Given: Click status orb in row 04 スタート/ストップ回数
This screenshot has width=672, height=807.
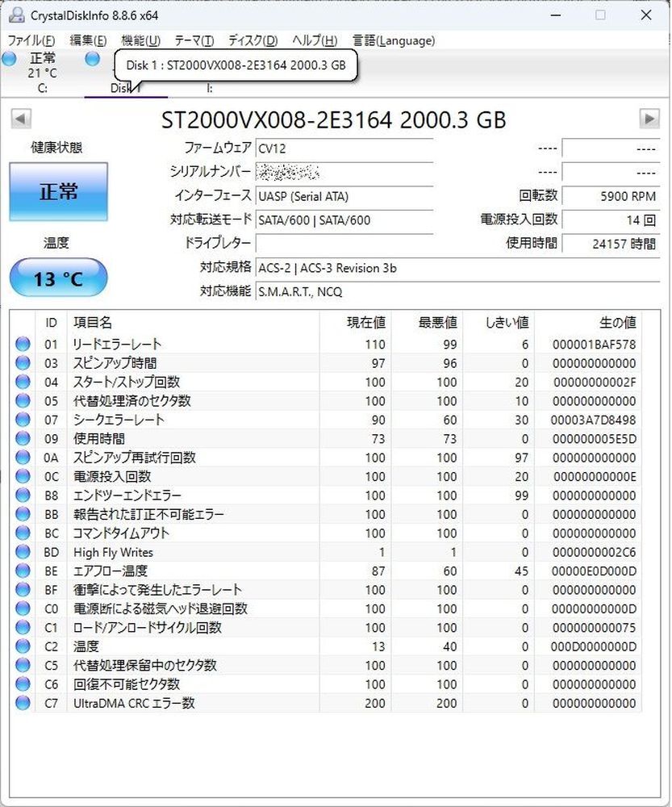Looking at the screenshot, I should pyautogui.click(x=23, y=382).
